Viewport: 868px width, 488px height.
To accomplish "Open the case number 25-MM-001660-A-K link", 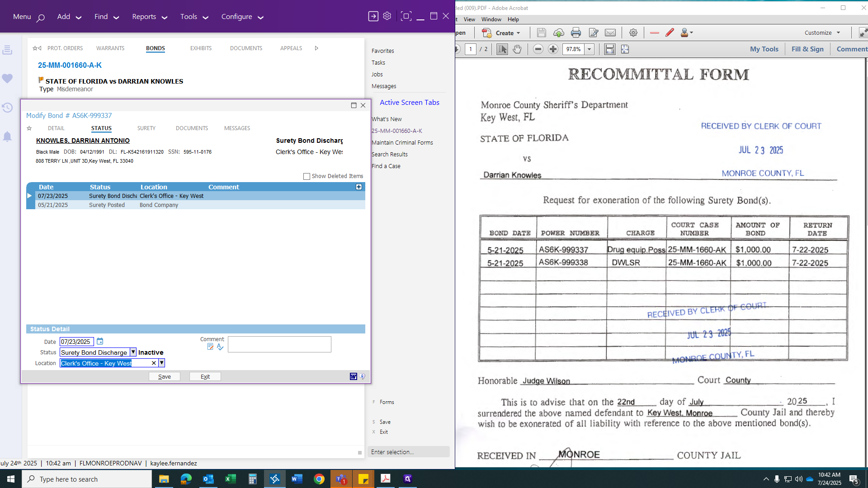I will pos(70,65).
